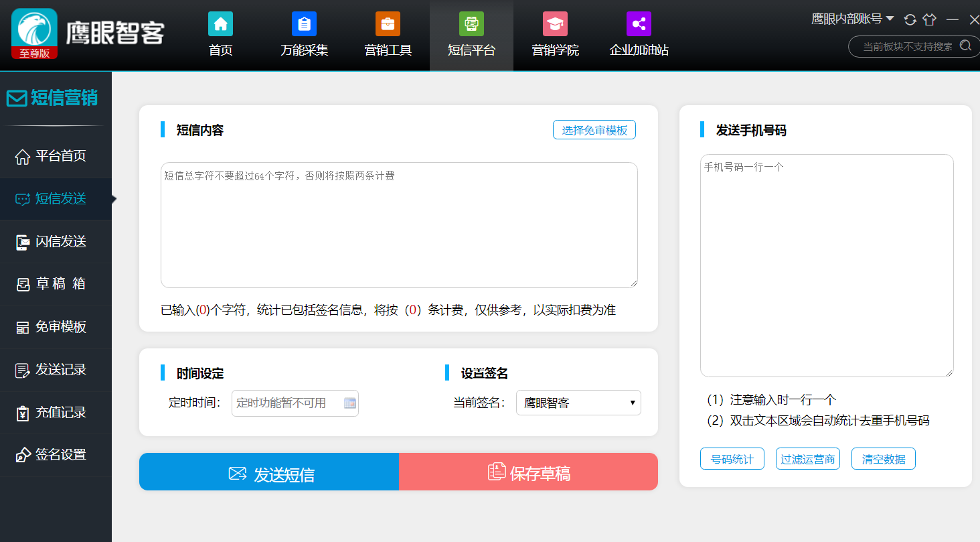Click the 设置签名 heading

click(x=485, y=373)
